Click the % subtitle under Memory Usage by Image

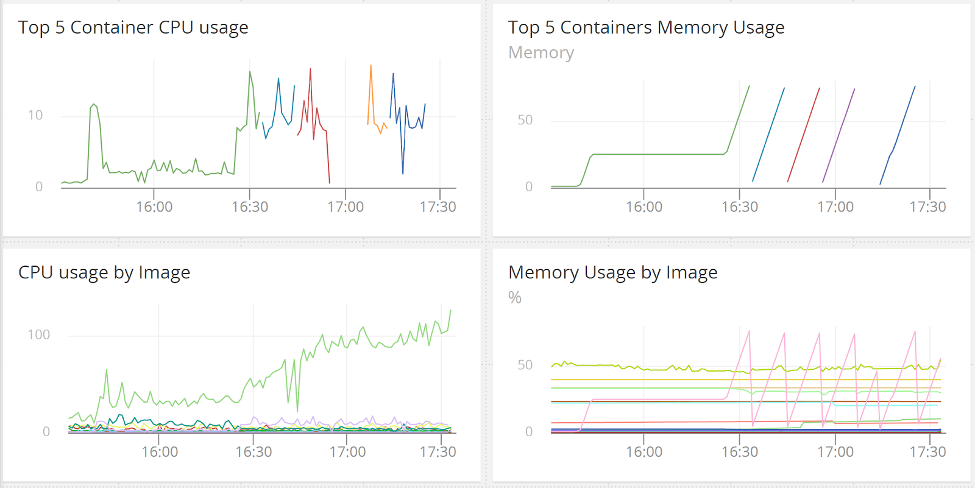(515, 298)
